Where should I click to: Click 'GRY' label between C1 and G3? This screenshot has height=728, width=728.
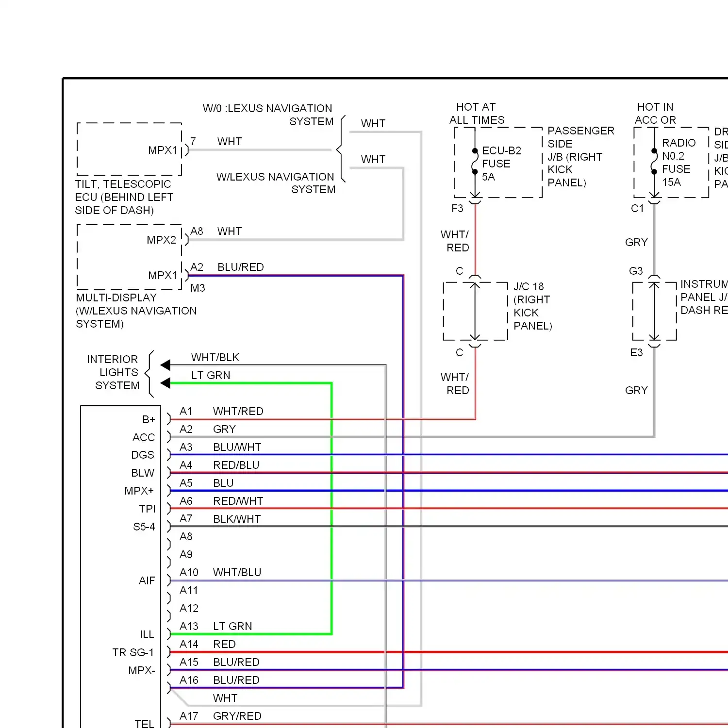tap(636, 243)
